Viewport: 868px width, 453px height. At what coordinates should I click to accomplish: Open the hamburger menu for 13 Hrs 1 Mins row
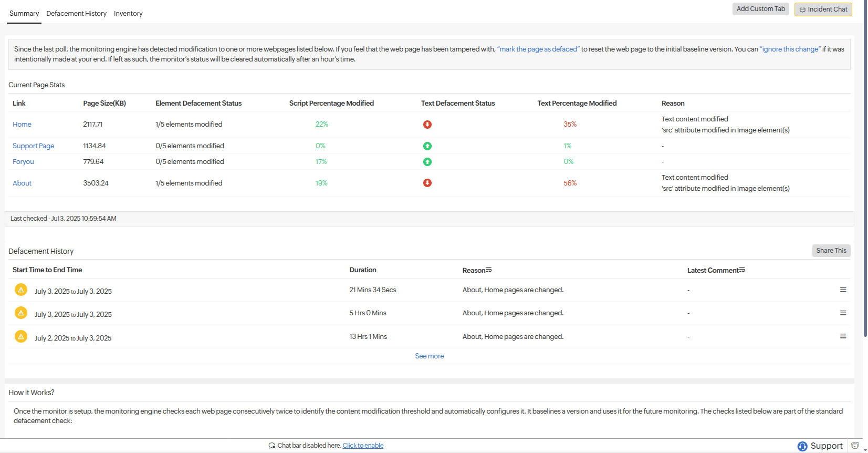pyautogui.click(x=843, y=336)
